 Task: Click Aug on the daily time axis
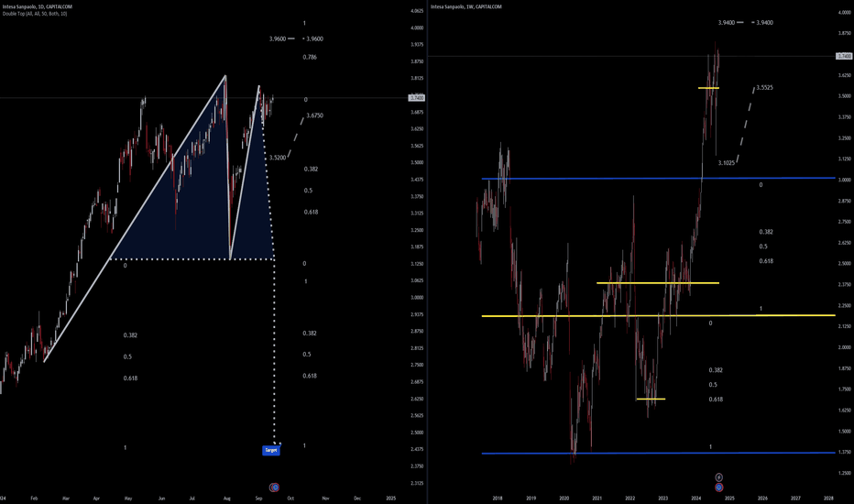(x=227, y=498)
